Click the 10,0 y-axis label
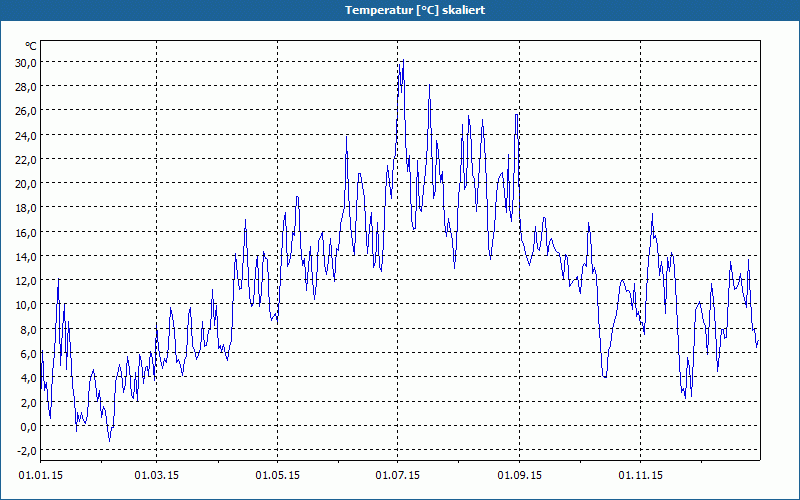This screenshot has width=800, height=500. pyautogui.click(x=26, y=305)
